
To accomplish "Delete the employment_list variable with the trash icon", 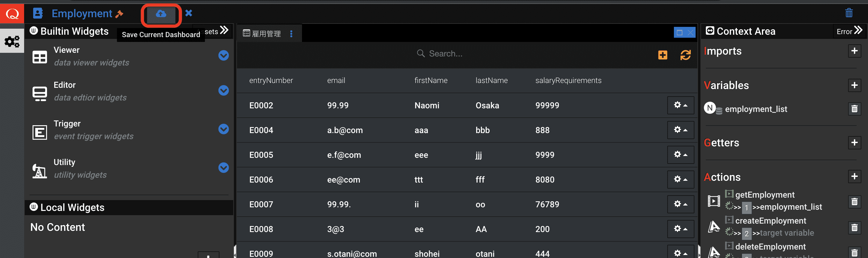I will click(x=854, y=109).
